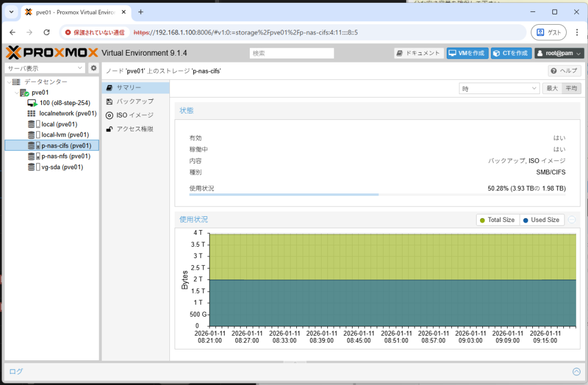This screenshot has height=385, width=588.
Task: Open the 時 time range dropdown
Action: 498,88
